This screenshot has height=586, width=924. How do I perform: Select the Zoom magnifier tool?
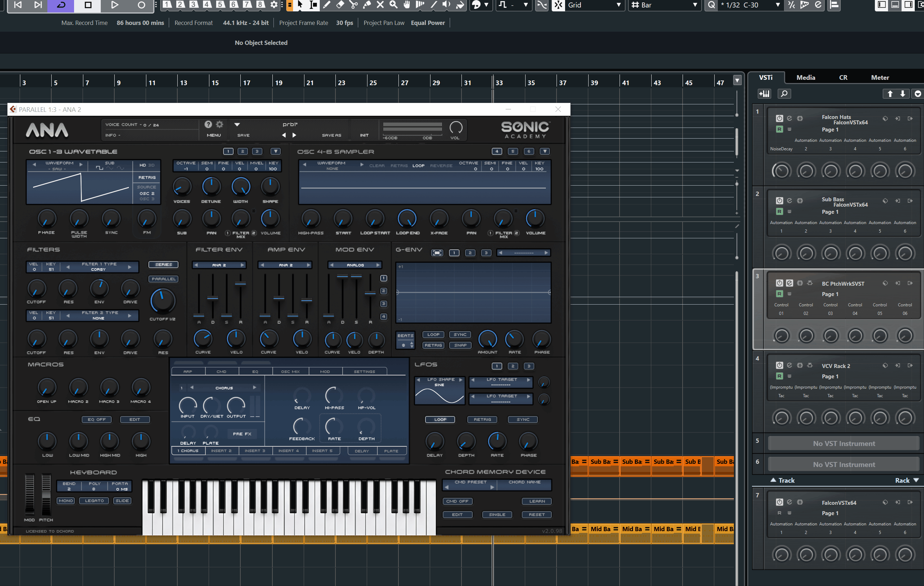[394, 5]
